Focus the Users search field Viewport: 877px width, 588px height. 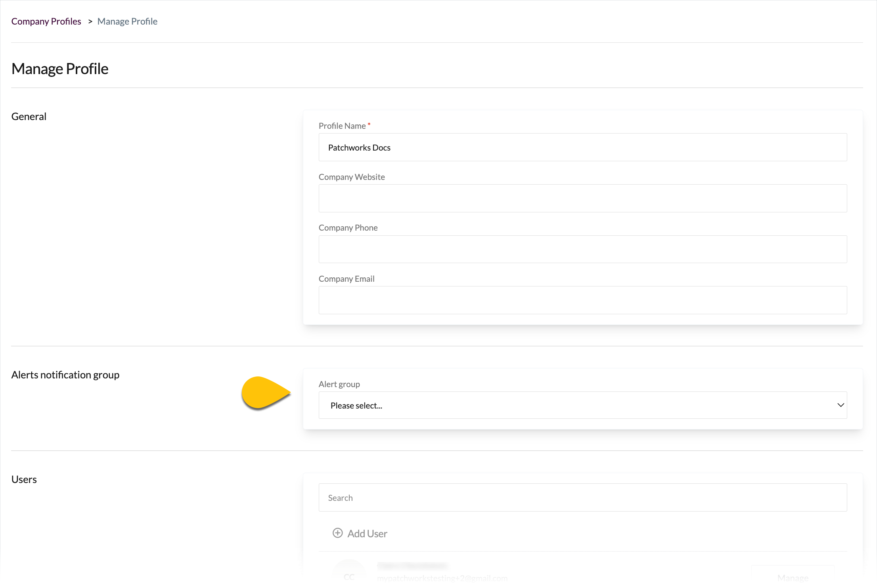(x=582, y=498)
